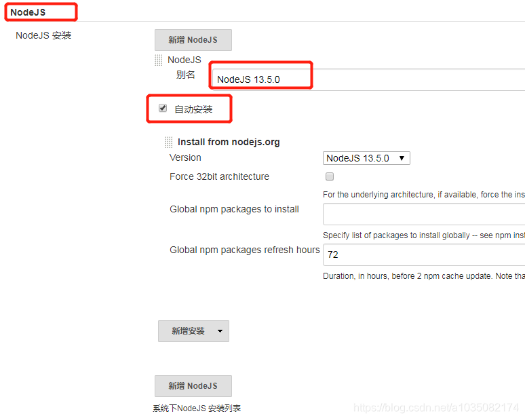Viewport: 525px width, 420px height.
Task: Click the top 新增 NodeJS button
Action: pyautogui.click(x=193, y=40)
